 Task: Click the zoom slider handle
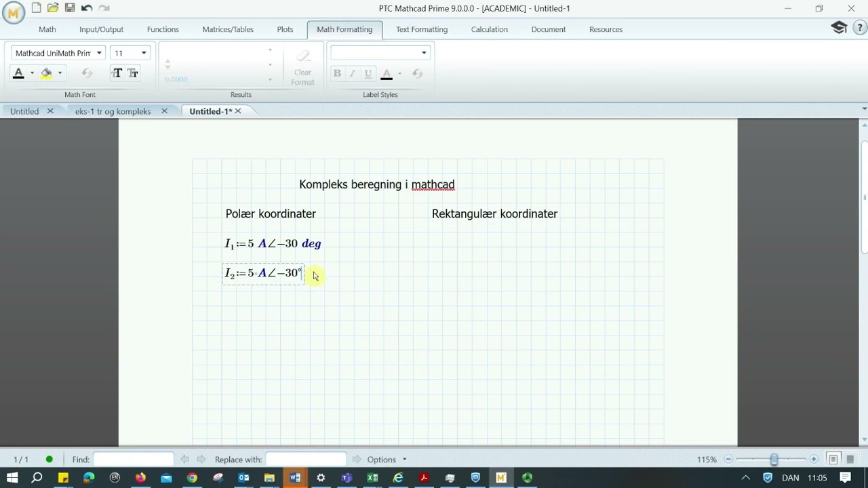coord(774,460)
